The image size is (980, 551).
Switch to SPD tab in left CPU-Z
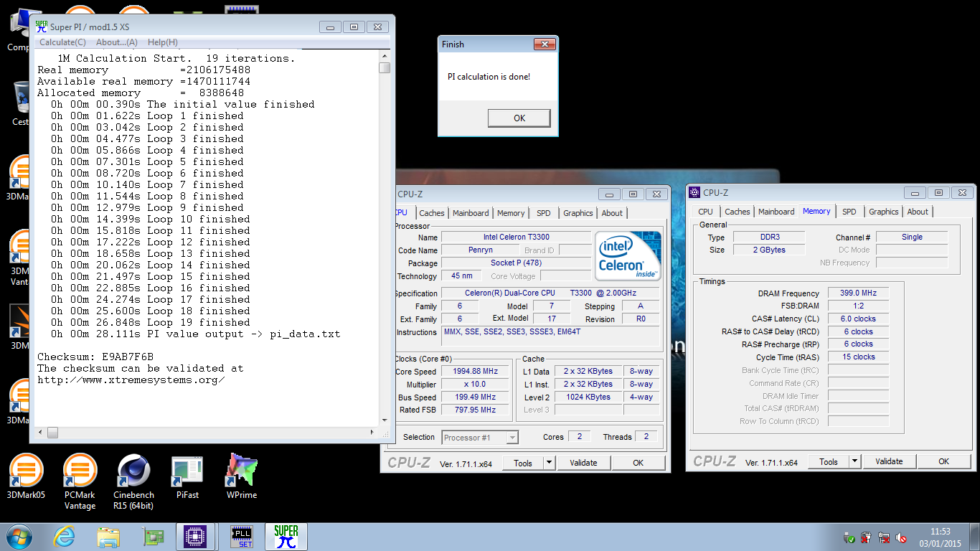[544, 213]
